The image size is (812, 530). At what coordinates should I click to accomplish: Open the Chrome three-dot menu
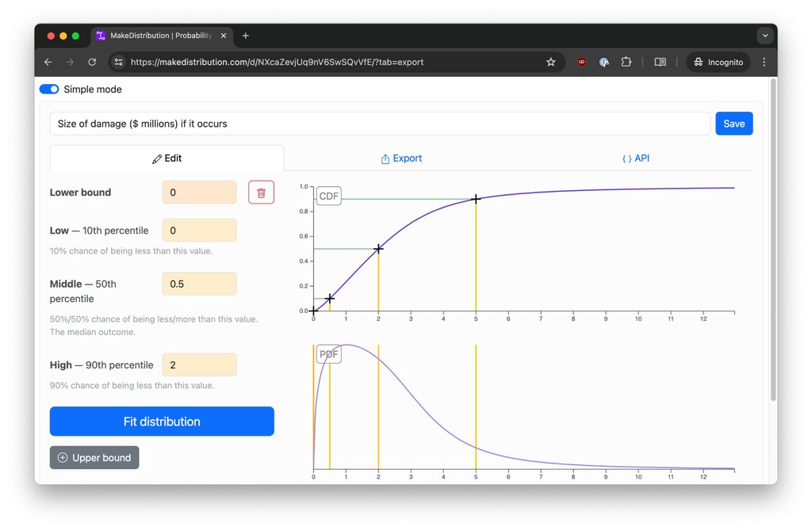[x=764, y=62]
